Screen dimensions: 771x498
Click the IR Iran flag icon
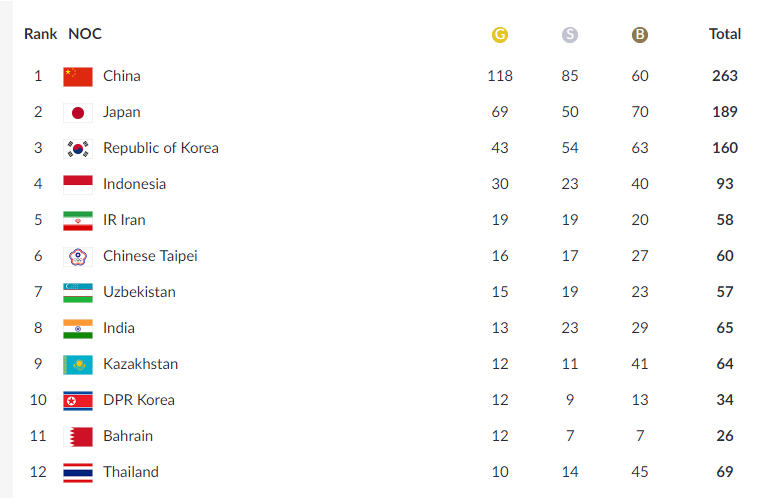[x=78, y=221]
